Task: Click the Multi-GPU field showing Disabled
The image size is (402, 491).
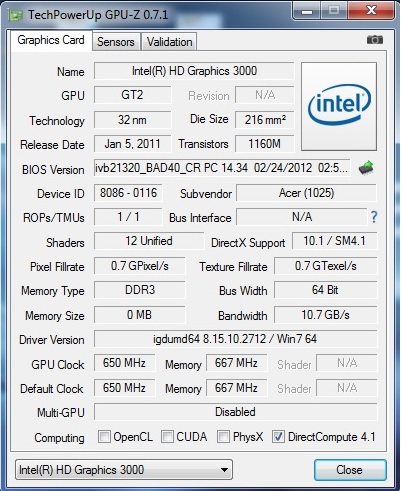Action: (x=235, y=412)
